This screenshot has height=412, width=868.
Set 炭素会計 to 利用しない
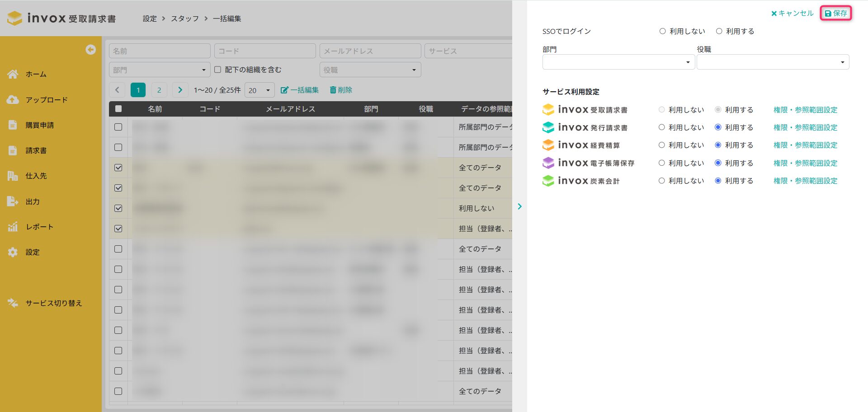(x=661, y=181)
